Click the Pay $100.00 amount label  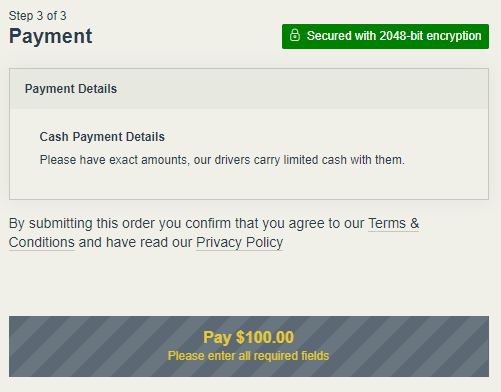(x=249, y=337)
